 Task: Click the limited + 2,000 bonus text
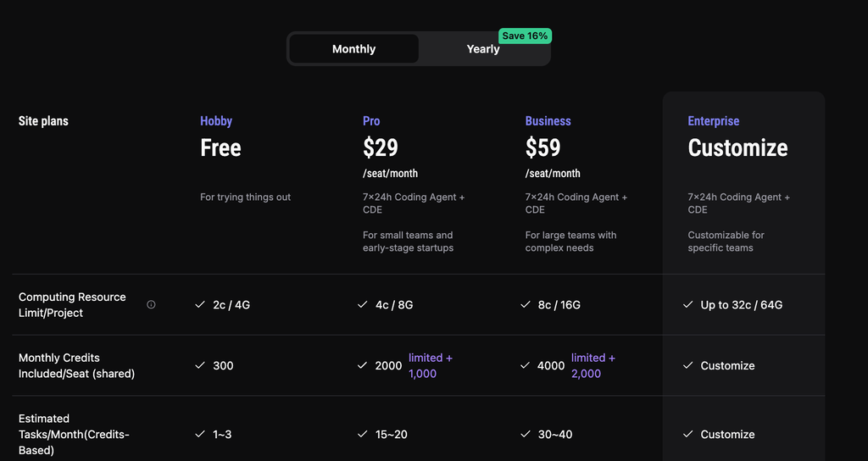(593, 365)
